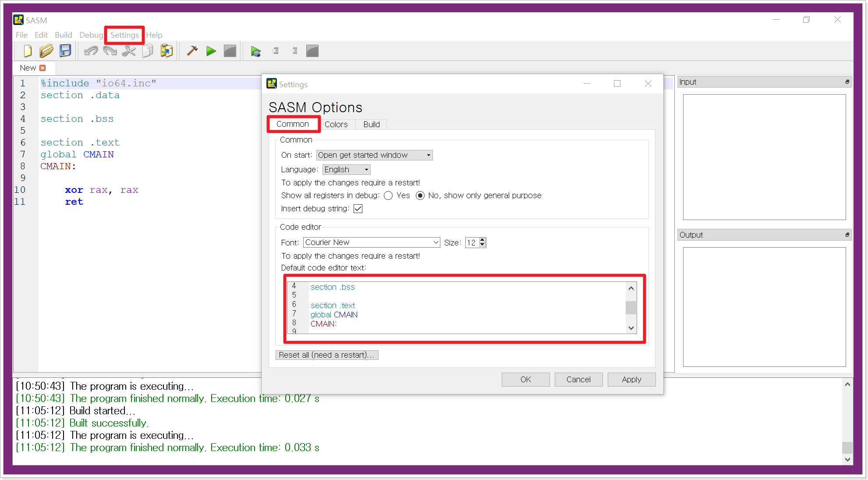Increase font size with stepper up arrow

[x=482, y=240]
